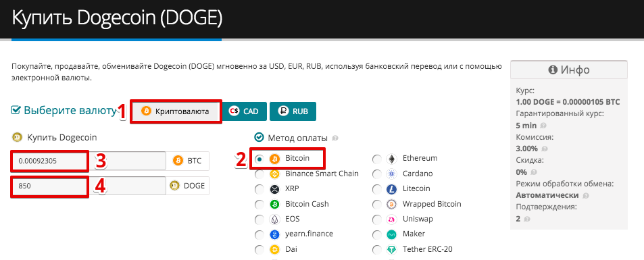Choose RUB as currency

pyautogui.click(x=293, y=111)
